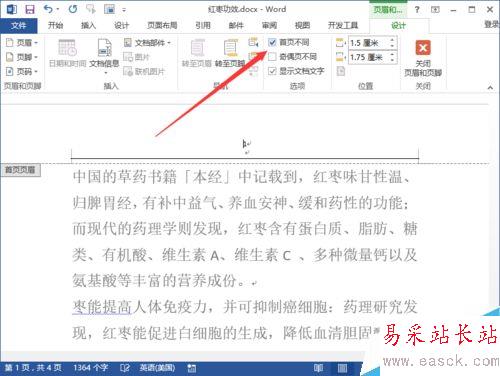Open the 文件 (File) tab
The width and height of the screenshot is (500, 376).
point(18,25)
